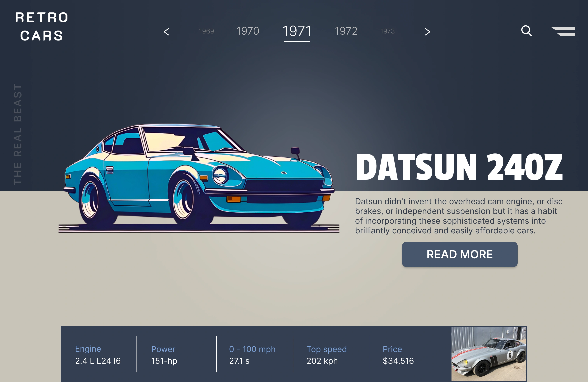Open the Datsun 240Z photo thumbnail
588x382 pixels.
(x=489, y=353)
